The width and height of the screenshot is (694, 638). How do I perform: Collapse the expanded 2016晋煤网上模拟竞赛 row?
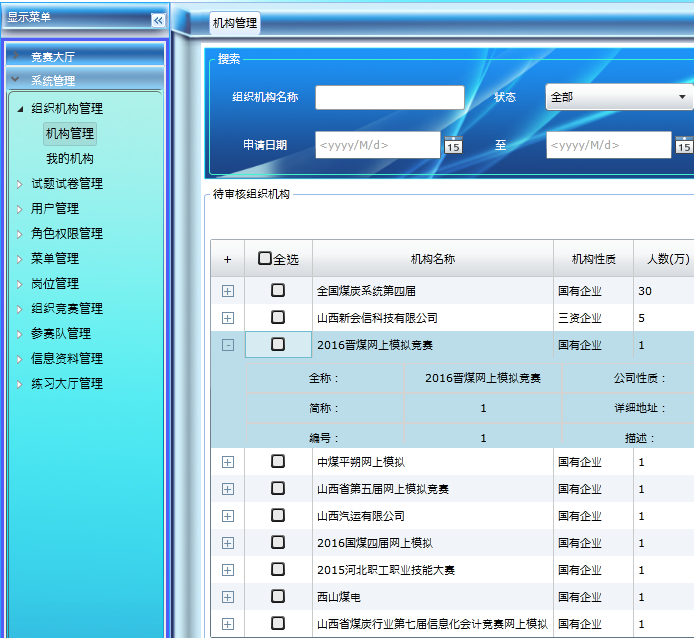tap(227, 345)
